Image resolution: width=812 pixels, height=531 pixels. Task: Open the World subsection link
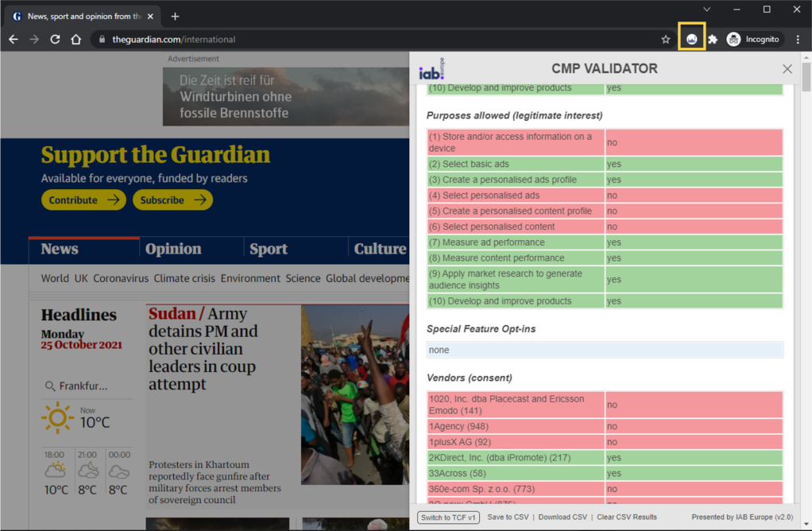pyautogui.click(x=55, y=279)
